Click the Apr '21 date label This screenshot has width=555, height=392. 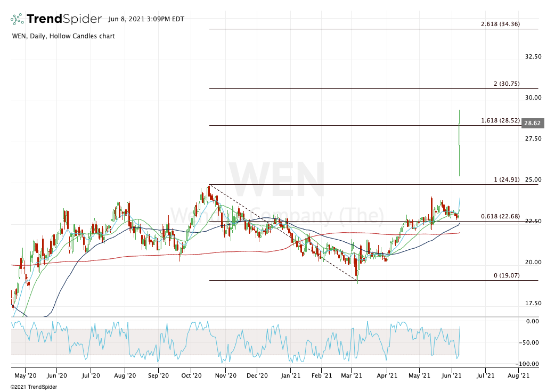click(387, 375)
